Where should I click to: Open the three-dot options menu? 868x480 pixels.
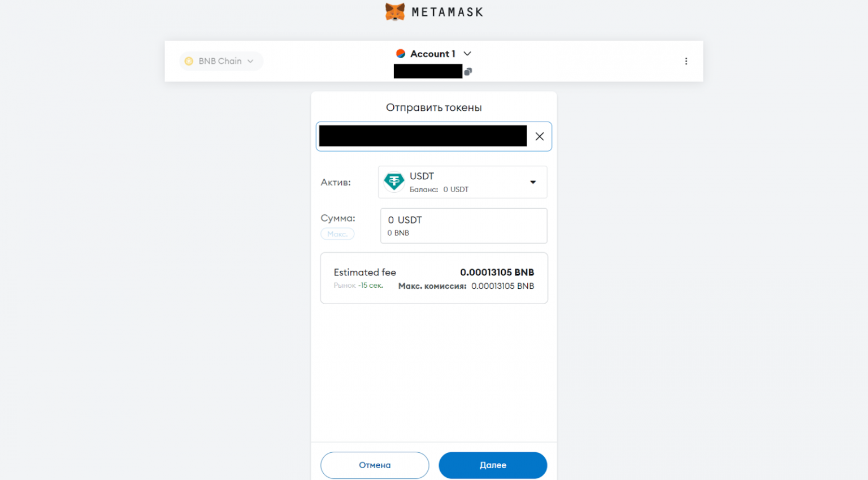686,60
